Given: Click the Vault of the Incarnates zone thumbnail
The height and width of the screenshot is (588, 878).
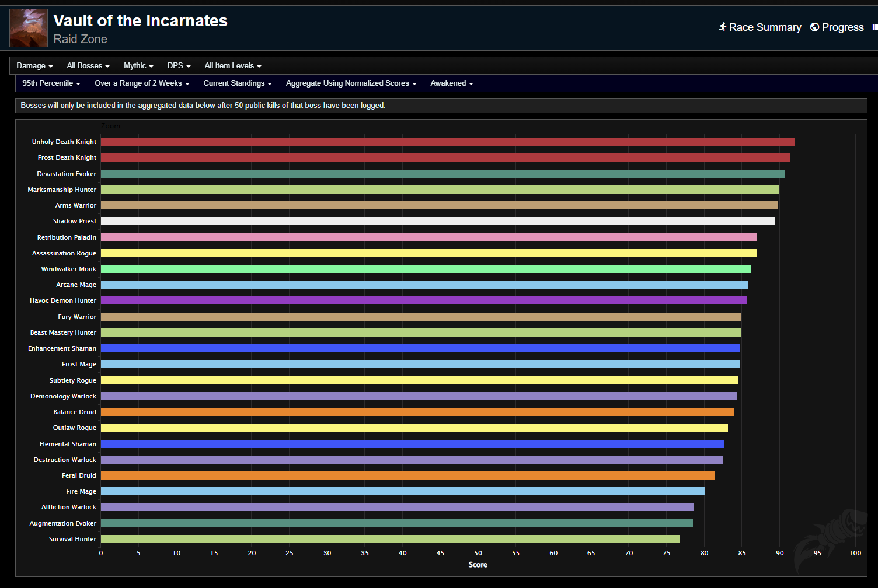Looking at the screenshot, I should tap(29, 28).
